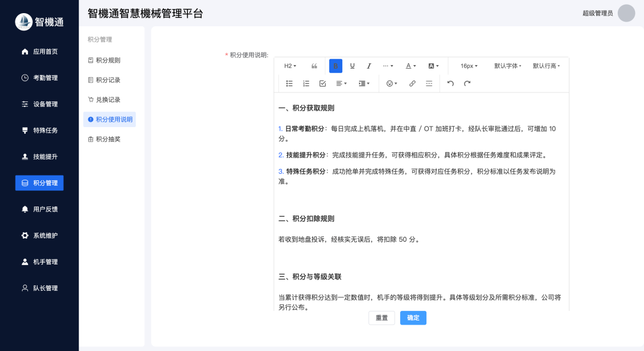
Task: Select the 积分使用说明 submenu item
Action: click(110, 119)
